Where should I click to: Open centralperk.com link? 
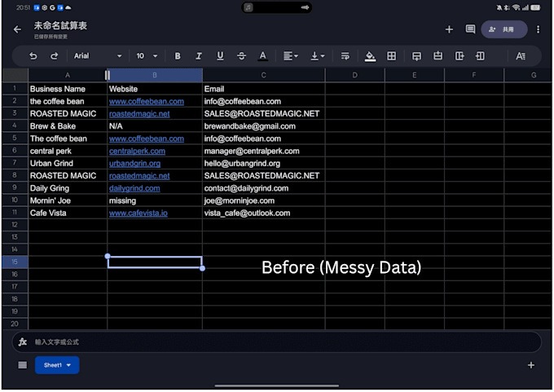[137, 151]
